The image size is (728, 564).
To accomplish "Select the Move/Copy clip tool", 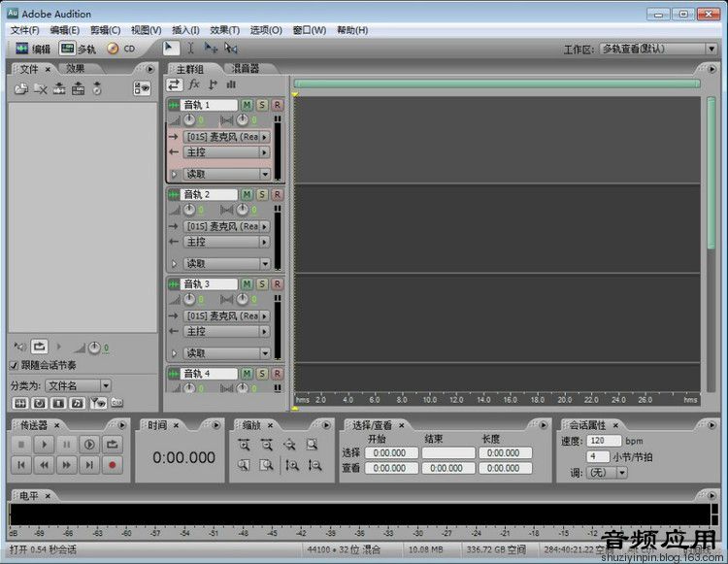I will point(211,49).
